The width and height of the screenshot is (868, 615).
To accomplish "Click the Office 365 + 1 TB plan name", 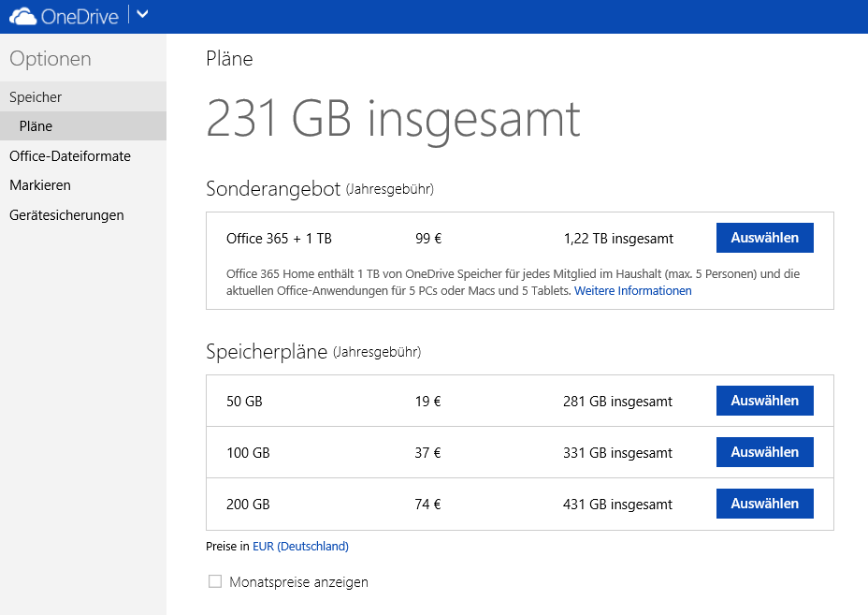I will pos(279,239).
